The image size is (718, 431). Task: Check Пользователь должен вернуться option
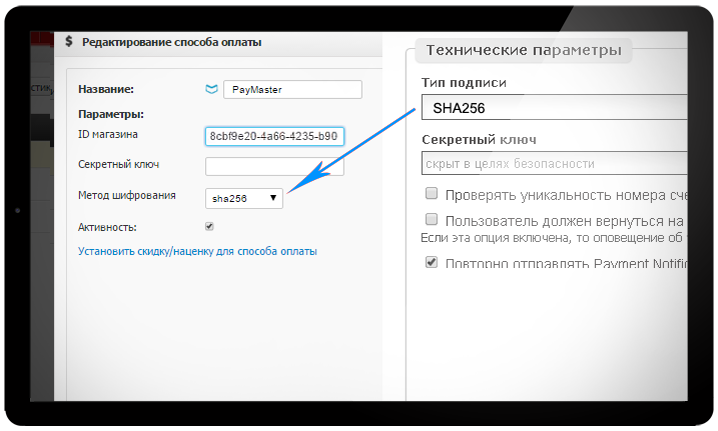coord(431,219)
